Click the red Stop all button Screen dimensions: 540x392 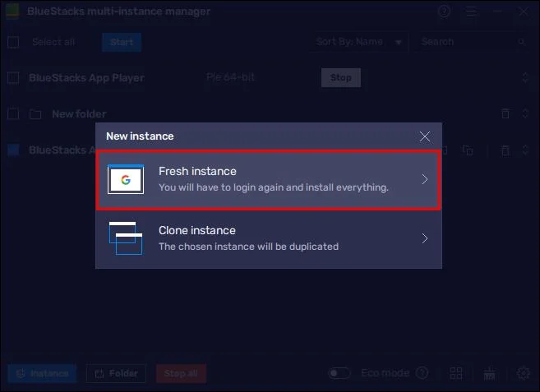(x=181, y=373)
